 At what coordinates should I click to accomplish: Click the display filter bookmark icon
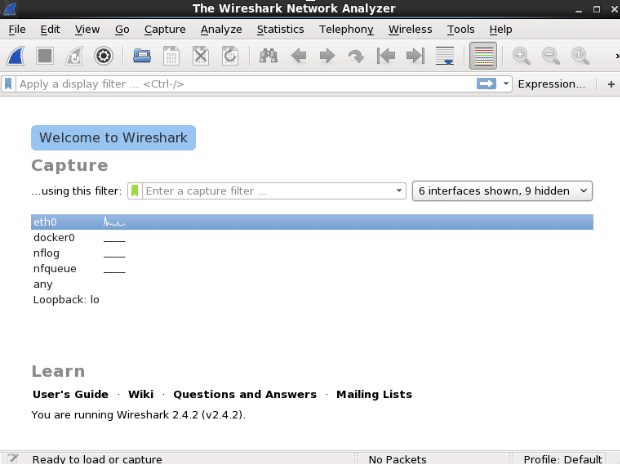(8, 84)
